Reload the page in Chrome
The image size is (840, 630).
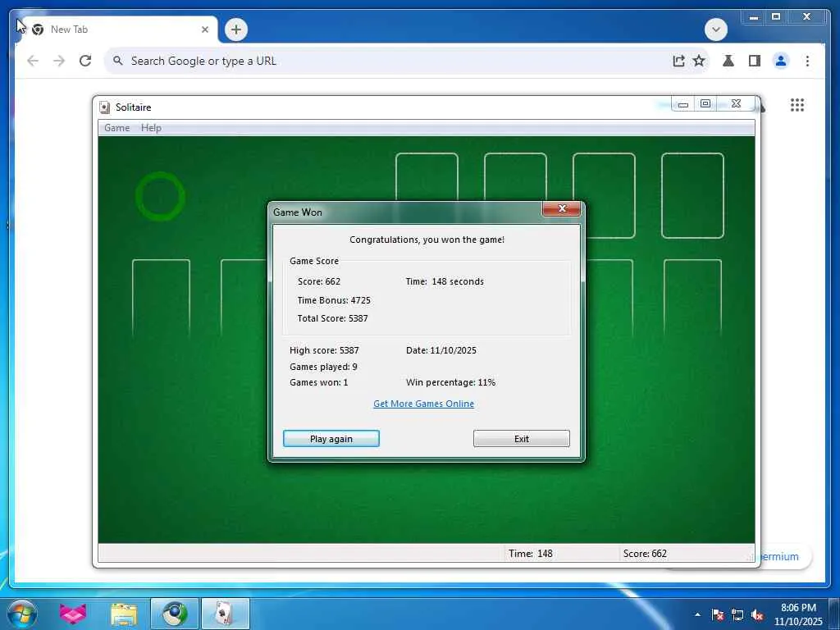pyautogui.click(x=85, y=61)
